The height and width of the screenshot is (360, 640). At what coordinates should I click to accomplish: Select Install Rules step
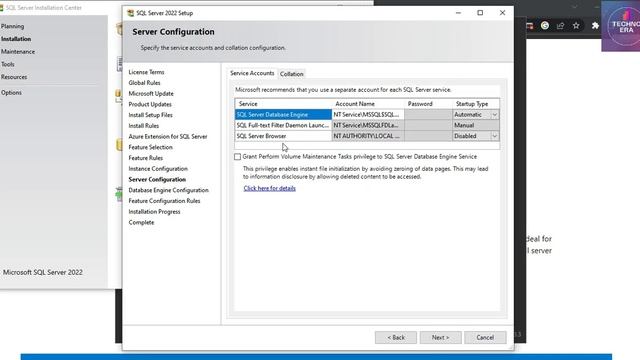[144, 126]
